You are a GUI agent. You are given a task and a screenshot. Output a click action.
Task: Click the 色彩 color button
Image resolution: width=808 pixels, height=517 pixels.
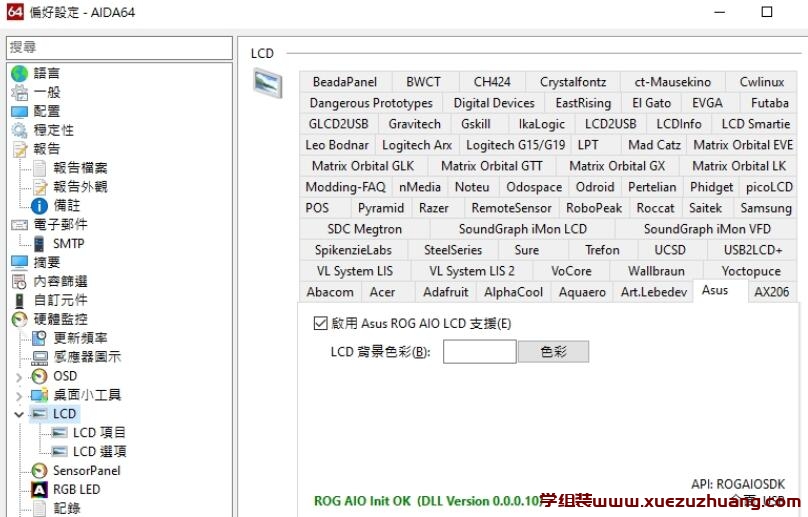(x=553, y=352)
